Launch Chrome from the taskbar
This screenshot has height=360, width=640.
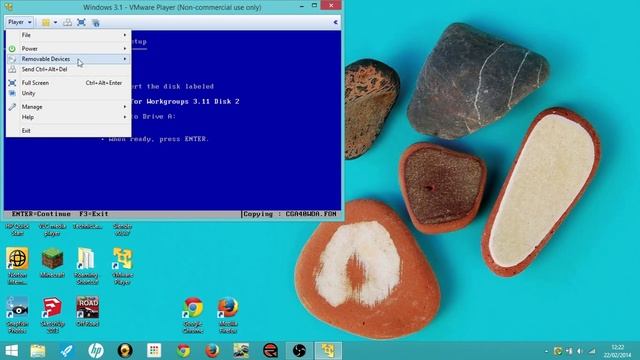coord(183,351)
